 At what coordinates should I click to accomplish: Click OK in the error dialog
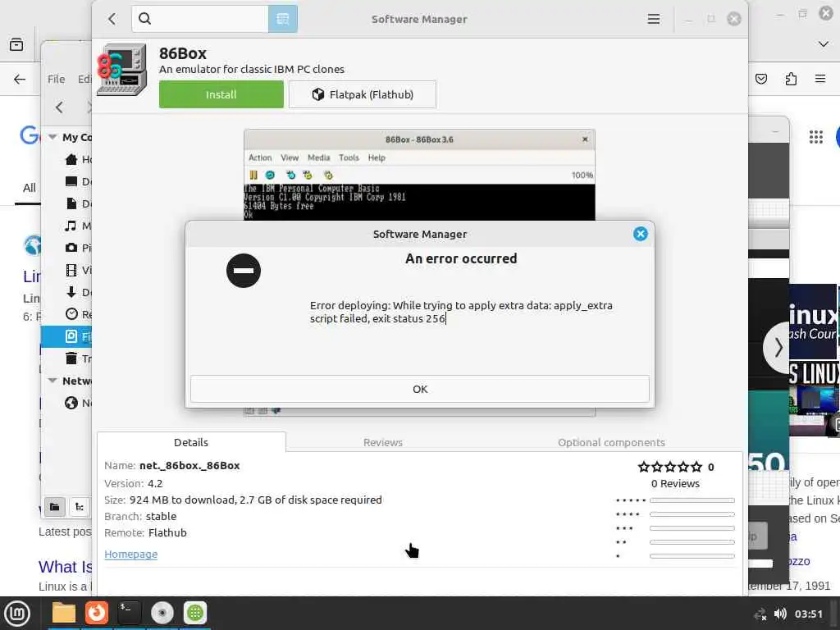[x=419, y=389]
